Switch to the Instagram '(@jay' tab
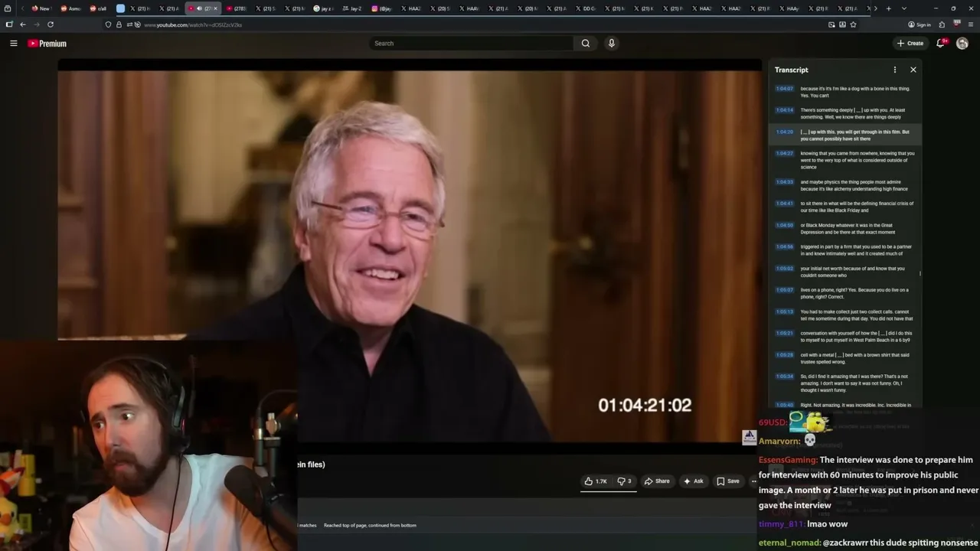Image resolution: width=980 pixels, height=551 pixels. (381, 8)
